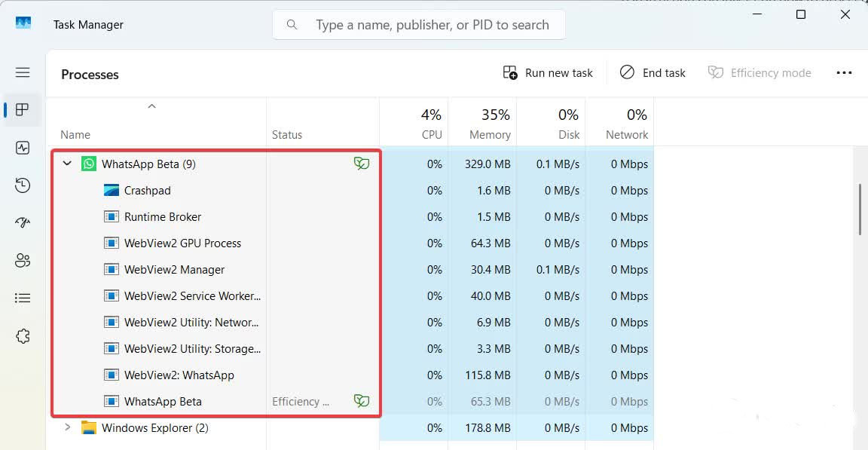The image size is (868, 450).
Task: Click Run new task button
Action: tap(548, 72)
